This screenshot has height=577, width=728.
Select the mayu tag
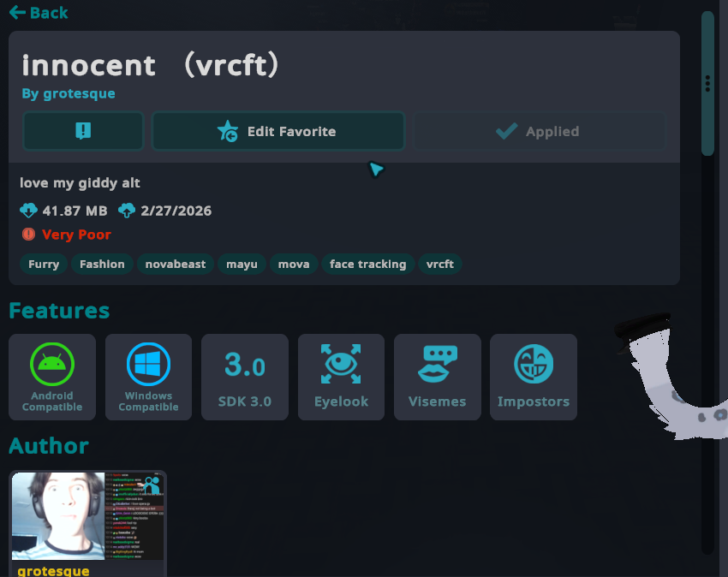click(242, 265)
